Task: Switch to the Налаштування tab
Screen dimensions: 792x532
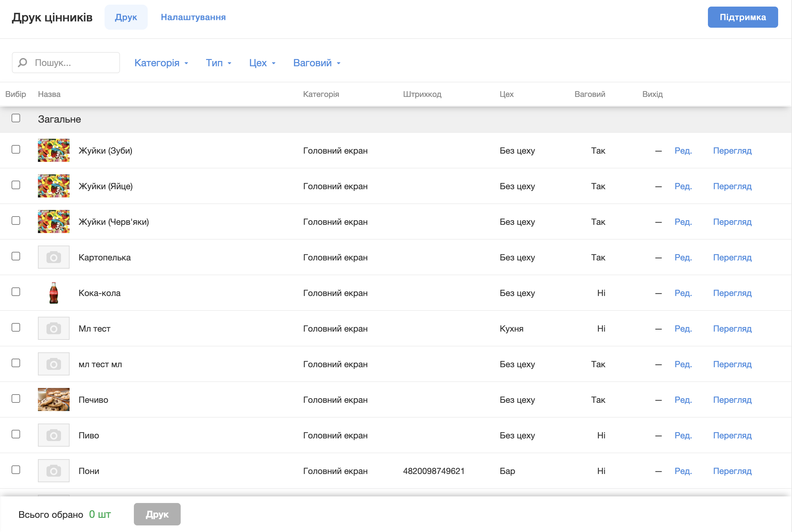Action: [x=193, y=17]
